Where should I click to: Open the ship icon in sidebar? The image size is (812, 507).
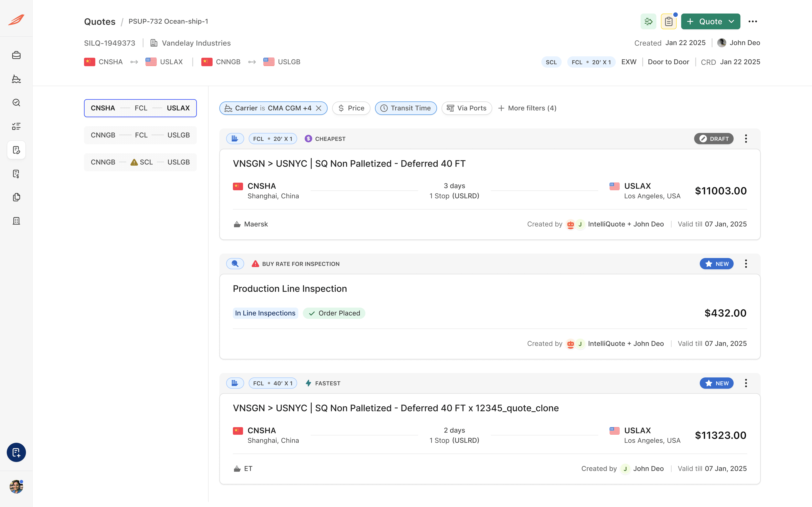(16, 79)
